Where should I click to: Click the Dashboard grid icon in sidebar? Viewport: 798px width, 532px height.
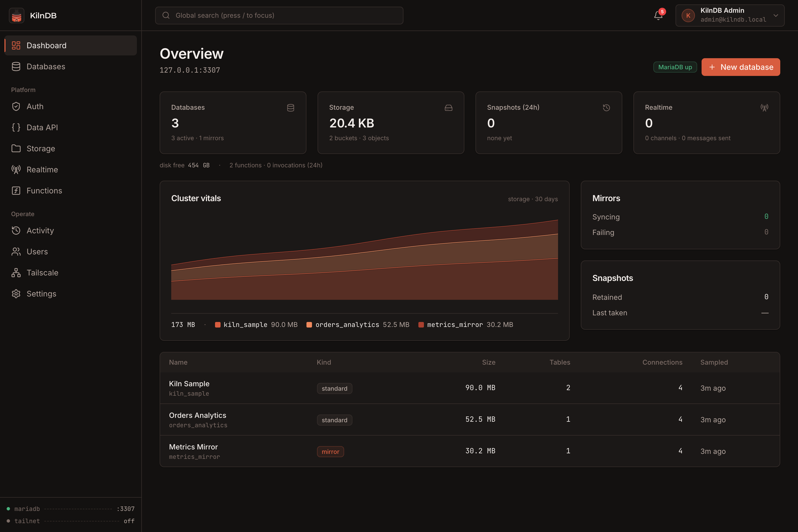[16, 45]
